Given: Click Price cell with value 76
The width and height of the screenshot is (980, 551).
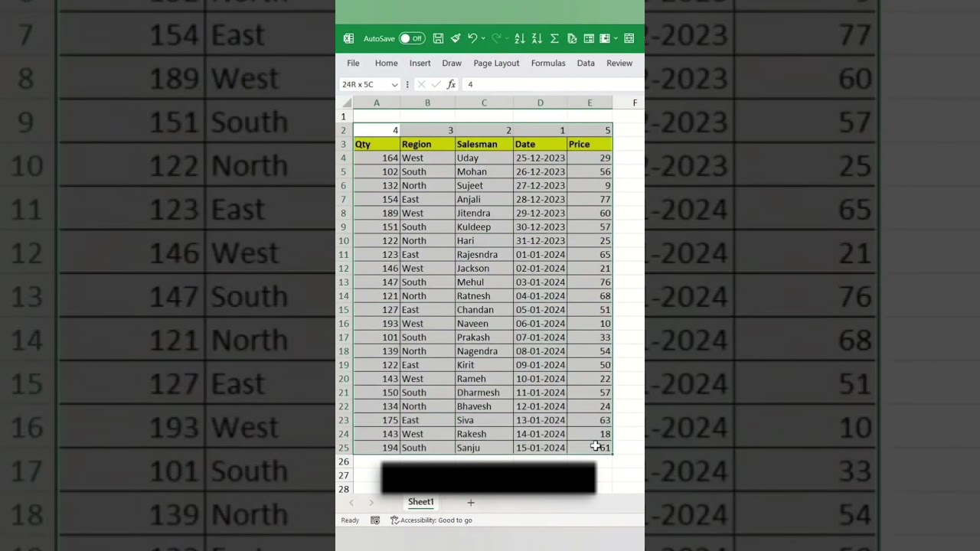Looking at the screenshot, I should click(590, 282).
